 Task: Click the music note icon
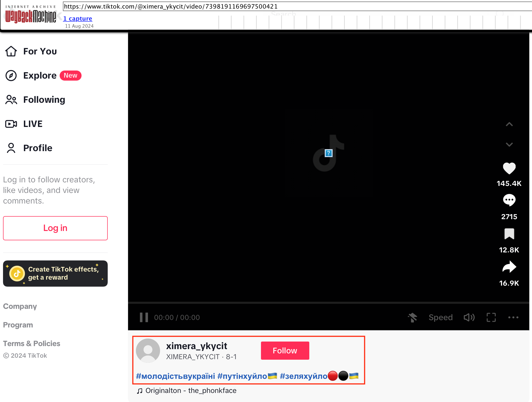click(140, 391)
